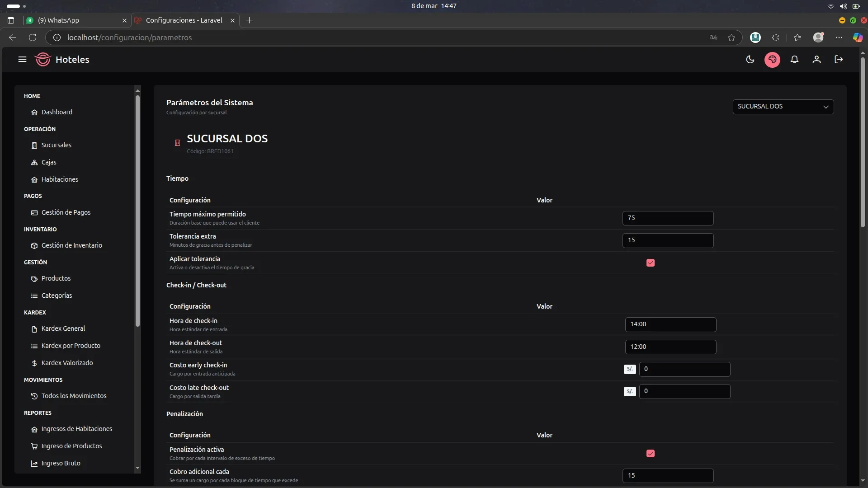Viewport: 868px width, 488px height.
Task: Bookmark page with star icon
Action: (x=731, y=38)
